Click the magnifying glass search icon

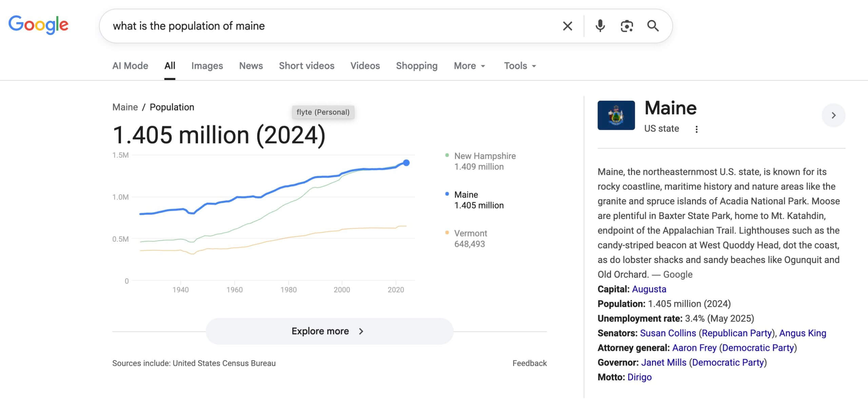click(x=653, y=26)
